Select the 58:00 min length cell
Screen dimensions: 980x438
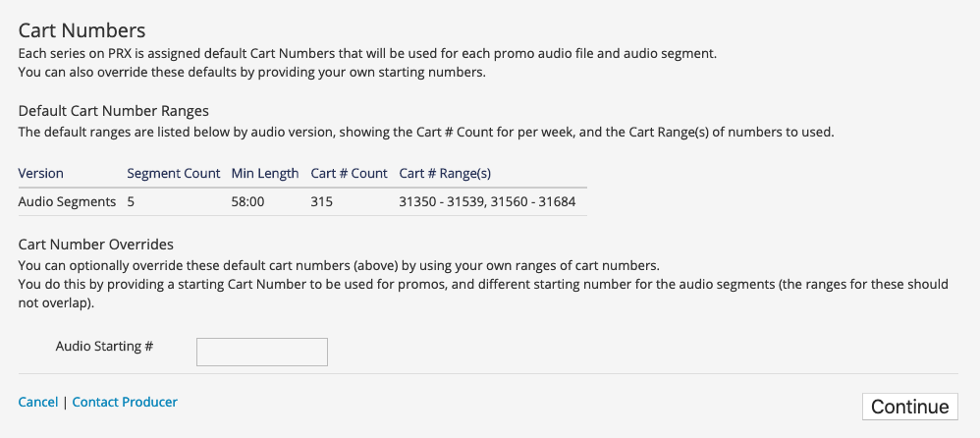(248, 202)
